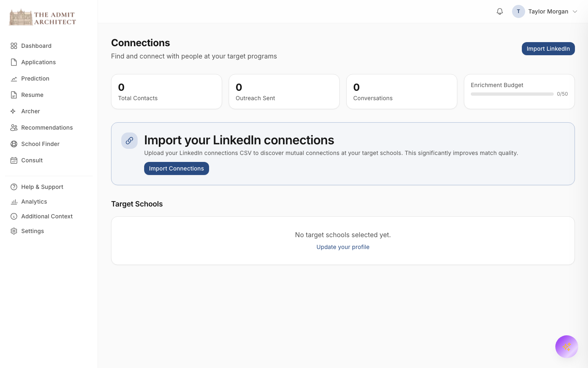Screen dimensions: 588x368
Task: Open the AI assistant sparkle button
Action: 566,347
